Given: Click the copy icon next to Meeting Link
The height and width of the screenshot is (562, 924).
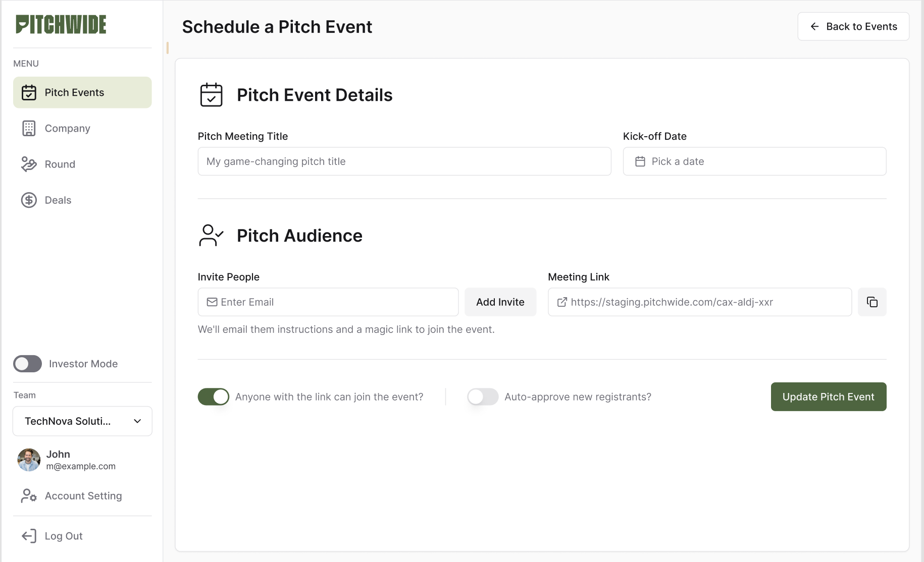Looking at the screenshot, I should [x=872, y=302].
